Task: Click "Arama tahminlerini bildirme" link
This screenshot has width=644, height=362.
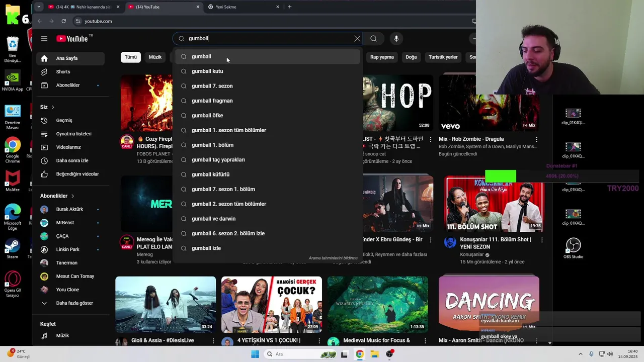Action: 333,258
